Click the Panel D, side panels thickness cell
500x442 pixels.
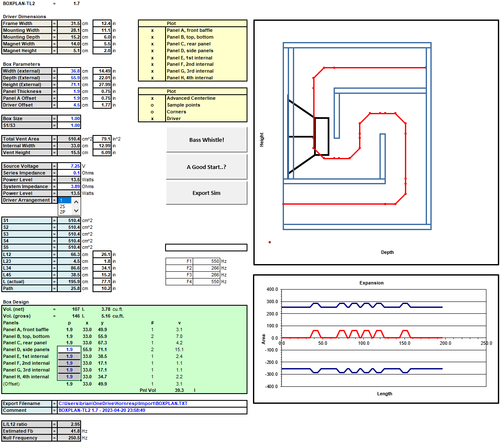(69, 350)
